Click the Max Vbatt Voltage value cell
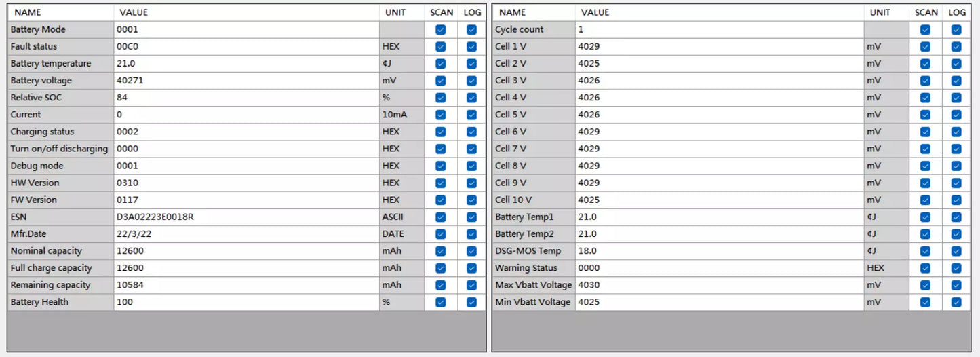Image resolution: width=980 pixels, height=357 pixels. click(719, 285)
